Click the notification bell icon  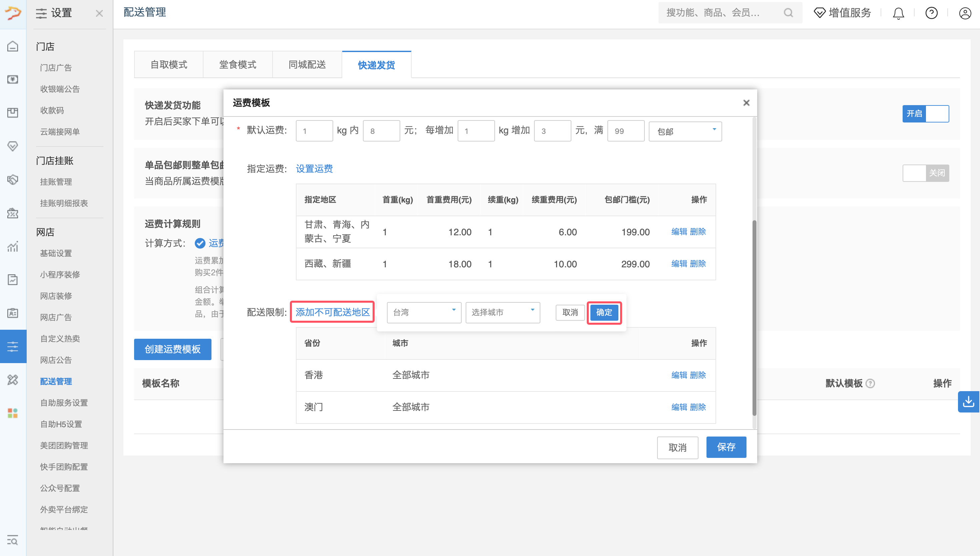pyautogui.click(x=898, y=13)
